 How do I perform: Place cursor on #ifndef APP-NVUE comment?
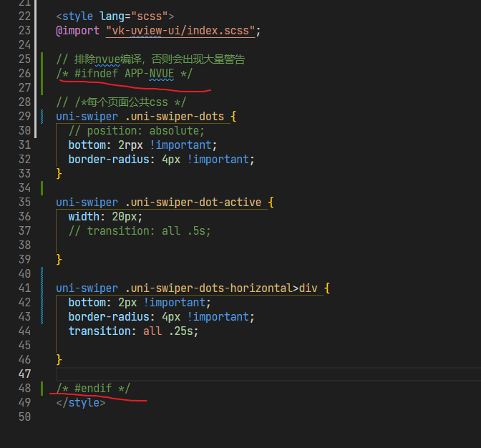click(125, 73)
